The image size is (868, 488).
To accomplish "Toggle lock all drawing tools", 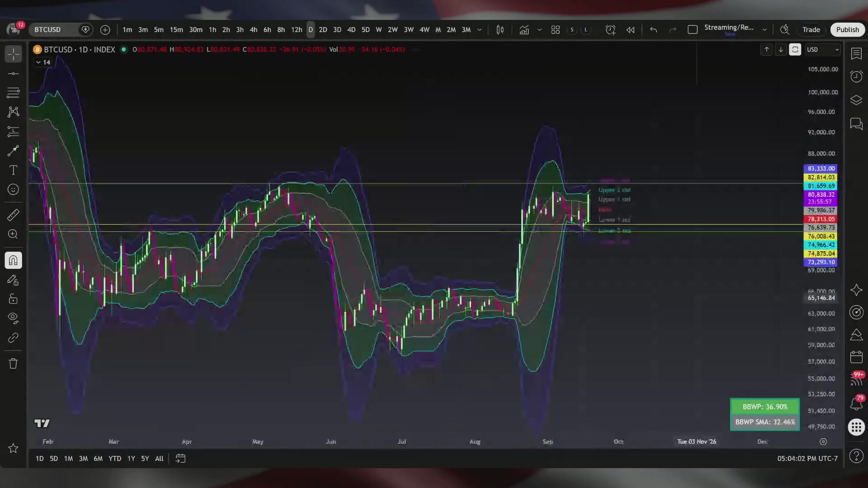I will [x=13, y=299].
